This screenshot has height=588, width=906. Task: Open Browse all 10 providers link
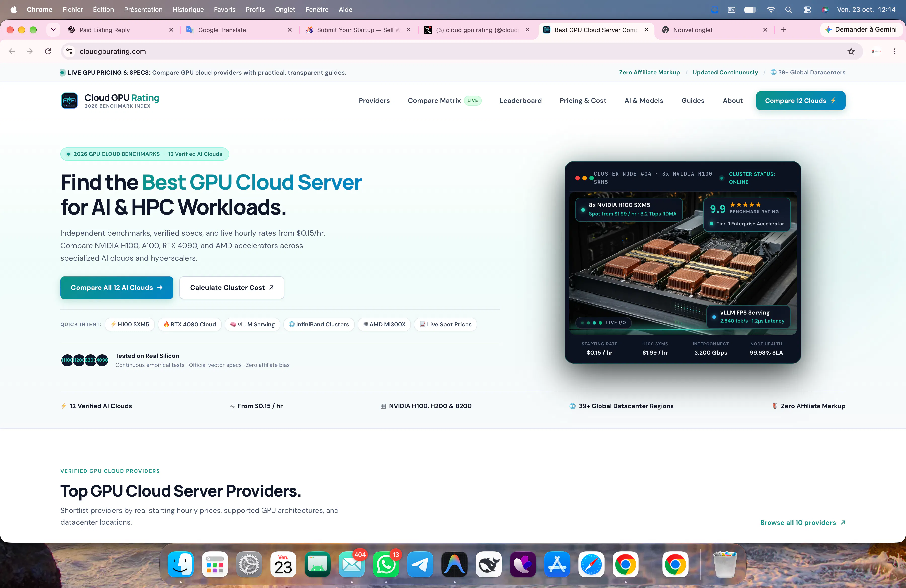point(803,522)
